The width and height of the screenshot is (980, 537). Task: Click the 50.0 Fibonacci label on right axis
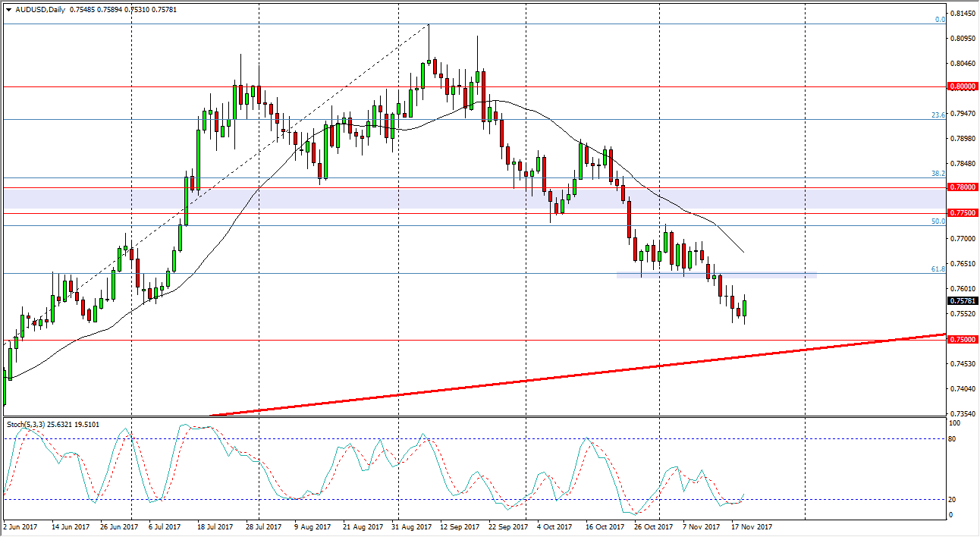pos(937,221)
